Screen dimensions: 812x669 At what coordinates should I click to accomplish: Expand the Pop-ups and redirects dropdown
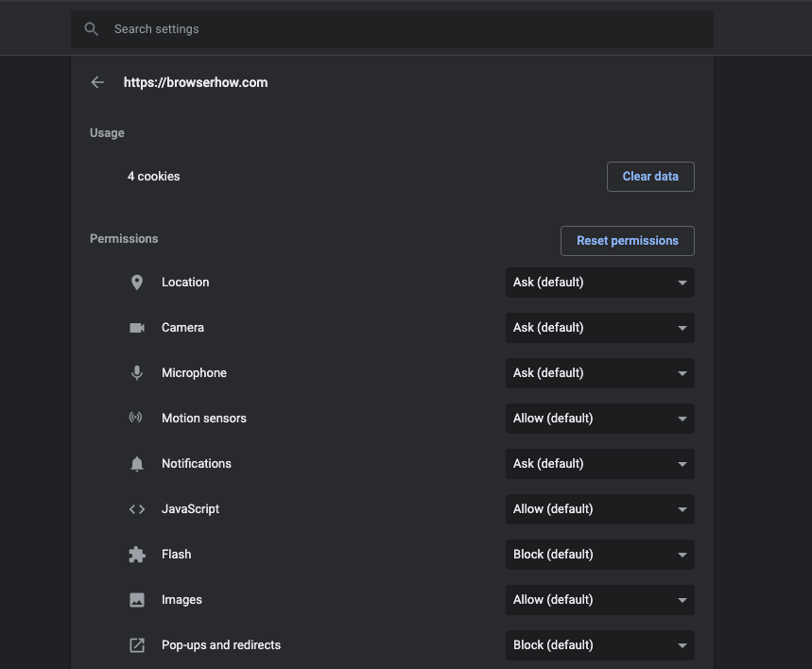599,645
